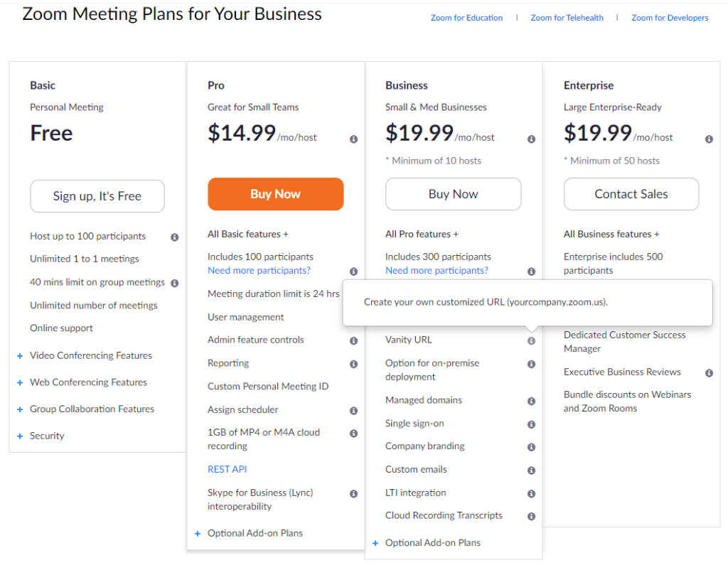Open the REST API link
The width and height of the screenshot is (728, 570).
[x=227, y=469]
